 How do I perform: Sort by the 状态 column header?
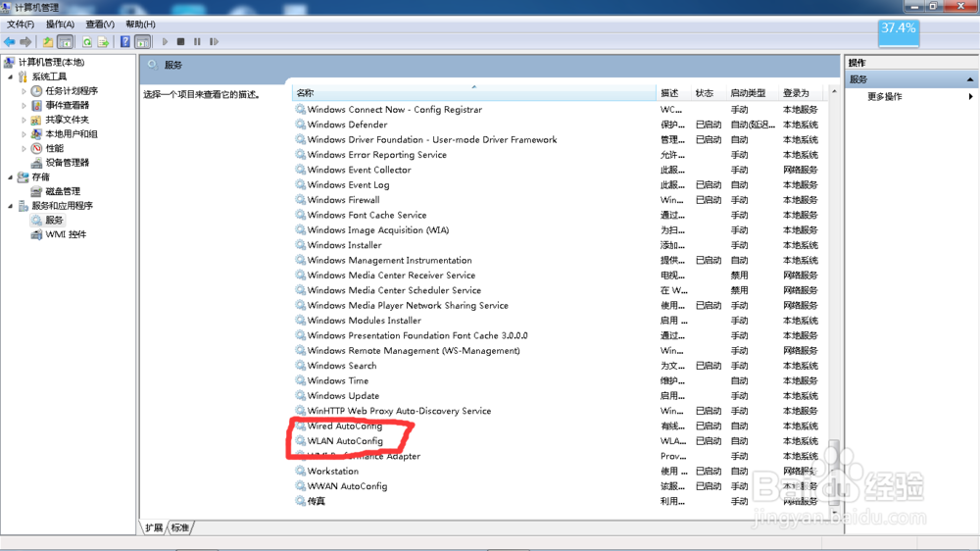point(707,93)
